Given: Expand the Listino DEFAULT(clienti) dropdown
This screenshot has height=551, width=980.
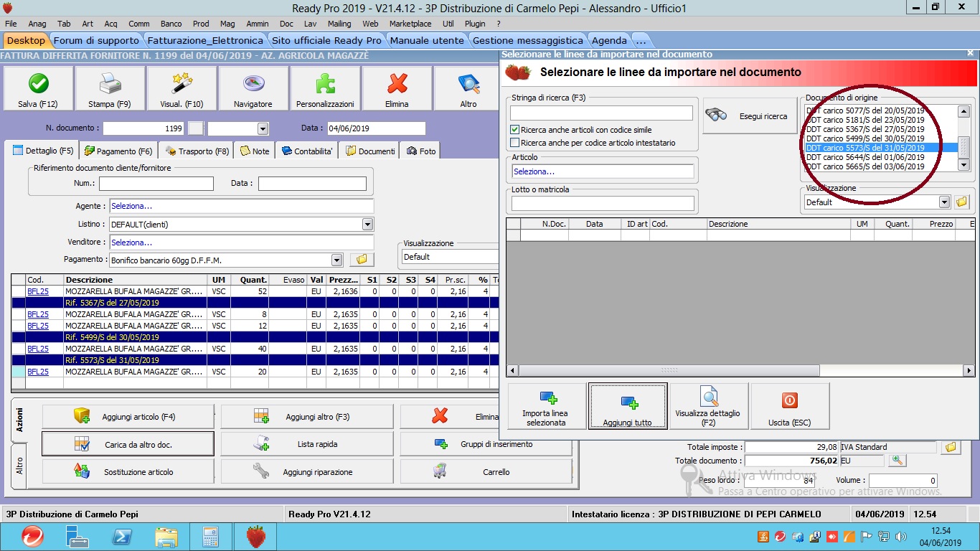Looking at the screenshot, I should pyautogui.click(x=367, y=225).
